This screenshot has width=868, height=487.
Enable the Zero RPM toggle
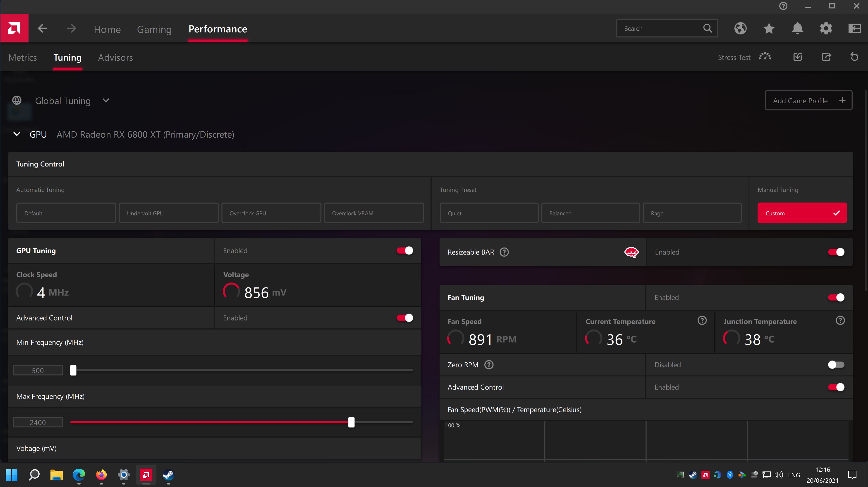pyautogui.click(x=836, y=365)
